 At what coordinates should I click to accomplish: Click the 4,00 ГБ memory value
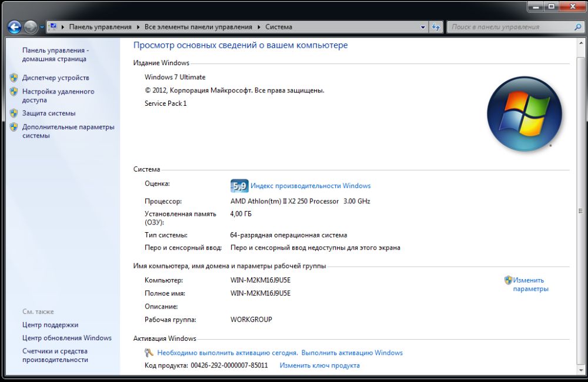[x=240, y=214]
